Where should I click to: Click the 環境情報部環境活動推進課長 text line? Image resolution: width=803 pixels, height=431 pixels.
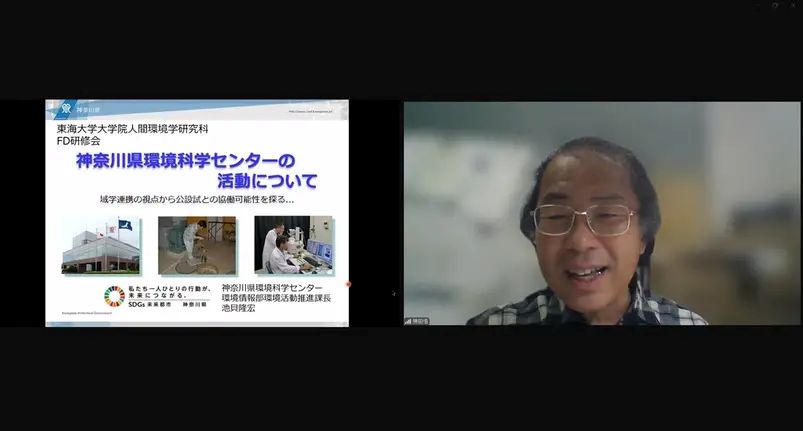tap(276, 298)
